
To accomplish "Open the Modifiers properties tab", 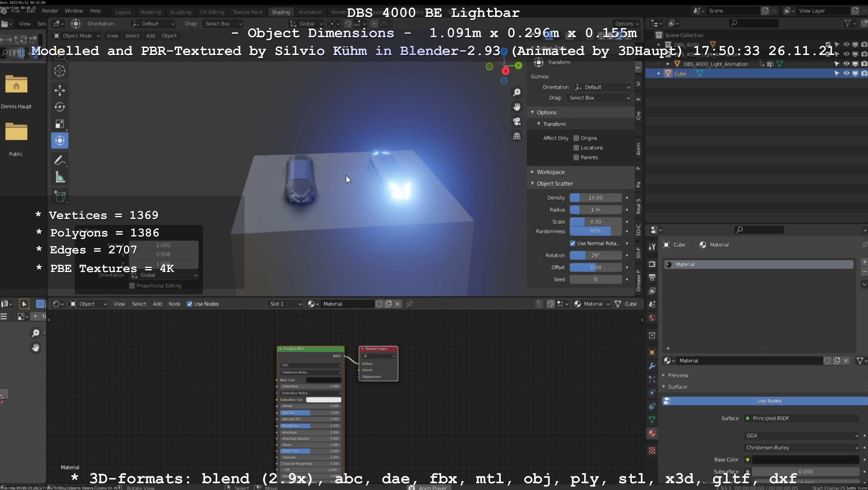I will point(652,366).
